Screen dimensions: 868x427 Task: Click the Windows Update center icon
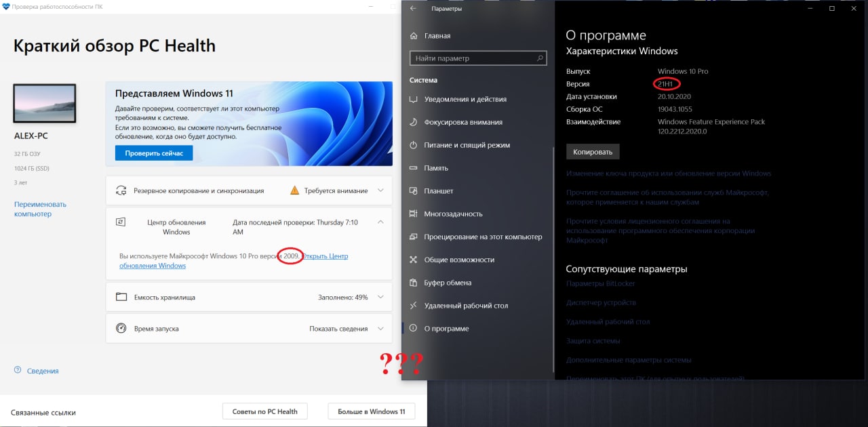click(121, 222)
